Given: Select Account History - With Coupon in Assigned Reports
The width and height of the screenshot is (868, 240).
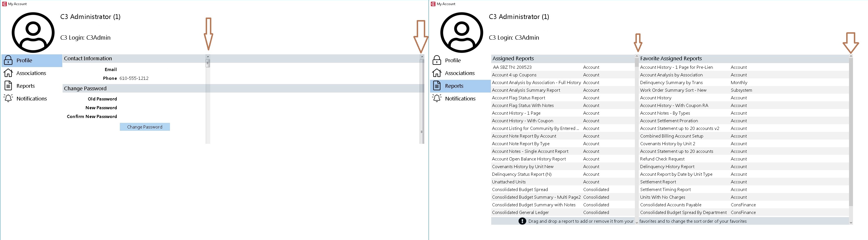Looking at the screenshot, I should click(522, 121).
